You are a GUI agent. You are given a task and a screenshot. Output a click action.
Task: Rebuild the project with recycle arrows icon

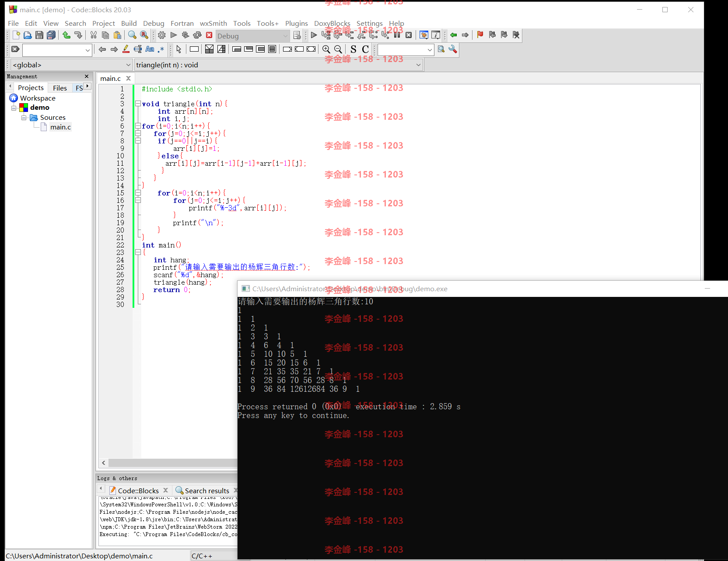[197, 35]
